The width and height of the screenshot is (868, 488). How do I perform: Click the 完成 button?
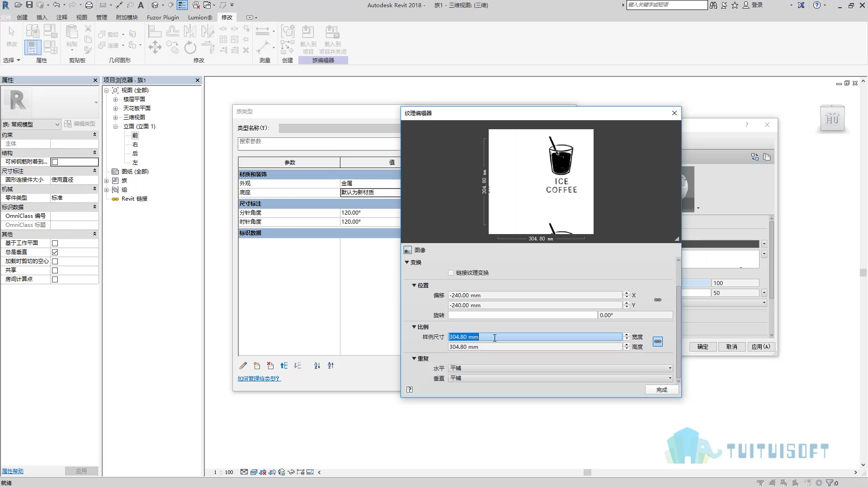tap(661, 389)
